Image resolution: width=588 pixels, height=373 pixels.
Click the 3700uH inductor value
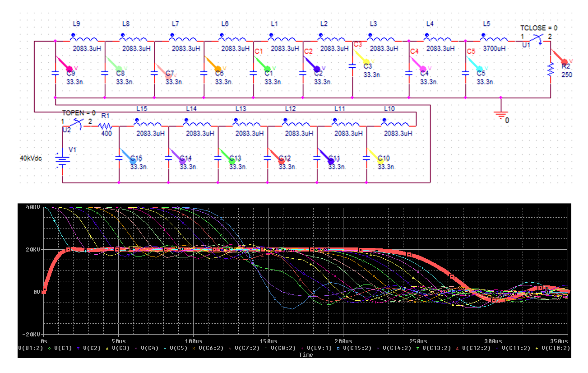(494, 48)
